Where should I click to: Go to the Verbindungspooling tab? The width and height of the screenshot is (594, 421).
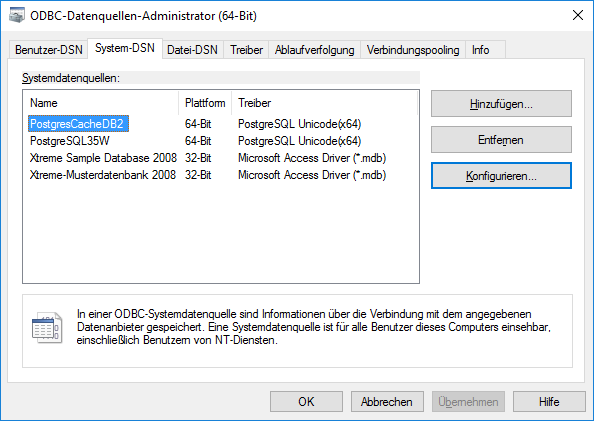click(x=413, y=50)
